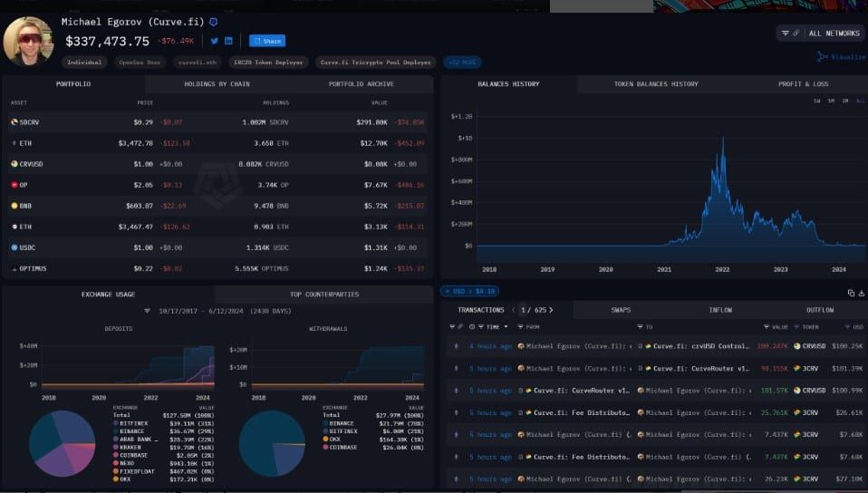The width and height of the screenshot is (868, 493).
Task: Click the network filter funnel icon
Action: click(x=785, y=34)
